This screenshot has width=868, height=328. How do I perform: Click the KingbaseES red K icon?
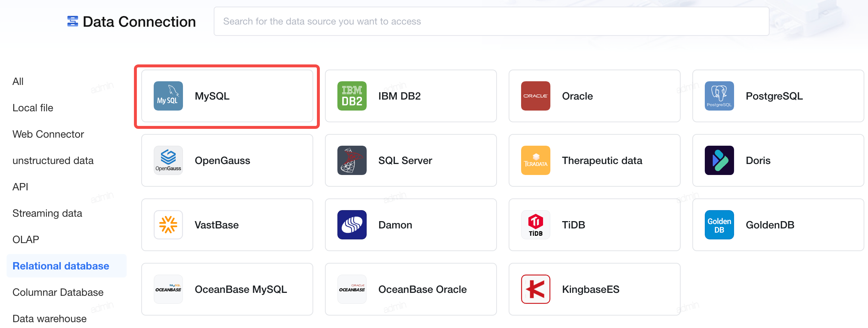[x=536, y=289]
